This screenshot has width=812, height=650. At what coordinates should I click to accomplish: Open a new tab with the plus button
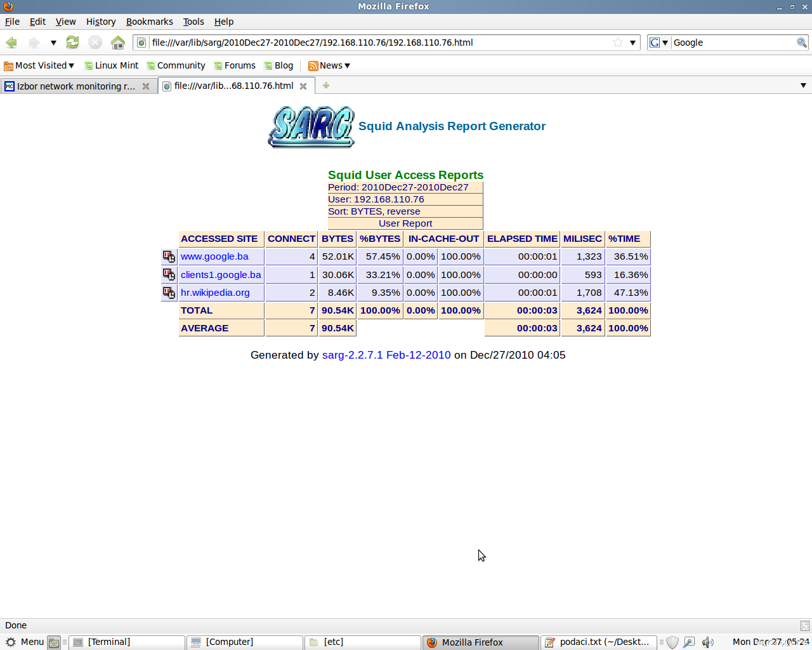click(326, 86)
